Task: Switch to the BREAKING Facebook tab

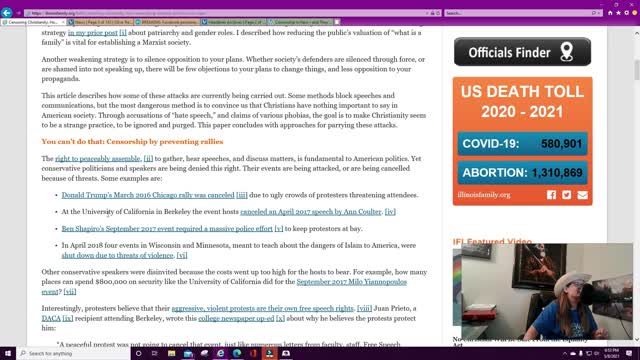Action: tap(167, 22)
